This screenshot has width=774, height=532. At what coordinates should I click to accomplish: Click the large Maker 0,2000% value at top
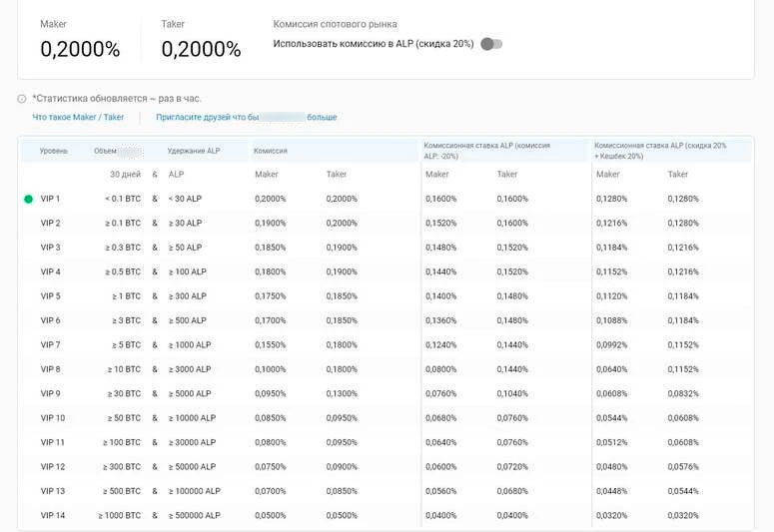click(x=80, y=49)
